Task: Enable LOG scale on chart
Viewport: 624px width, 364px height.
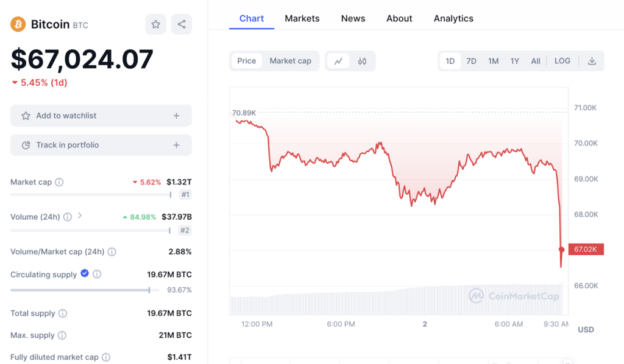Action: [x=562, y=61]
